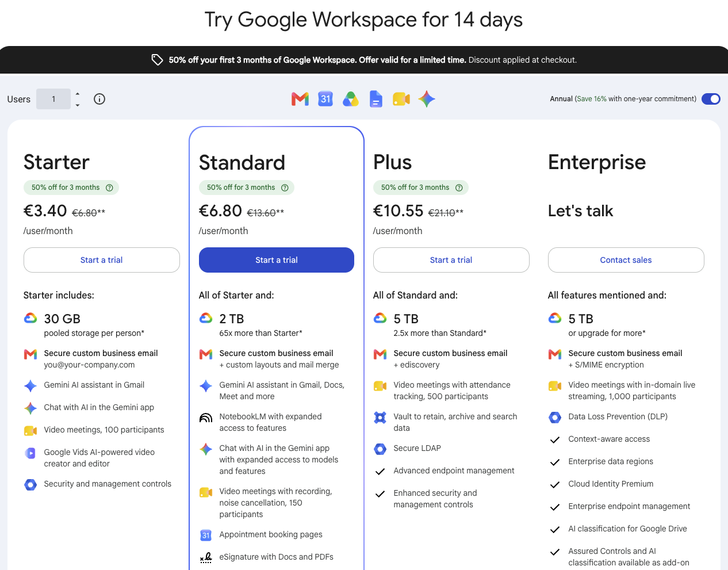Click the Google Drive icon in the app row
The height and width of the screenshot is (570, 728).
(351, 99)
